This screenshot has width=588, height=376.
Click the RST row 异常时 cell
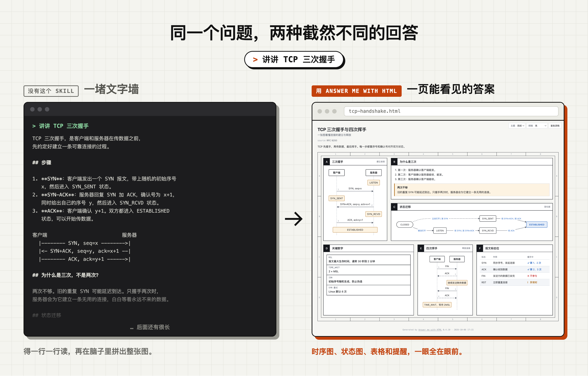click(x=532, y=283)
